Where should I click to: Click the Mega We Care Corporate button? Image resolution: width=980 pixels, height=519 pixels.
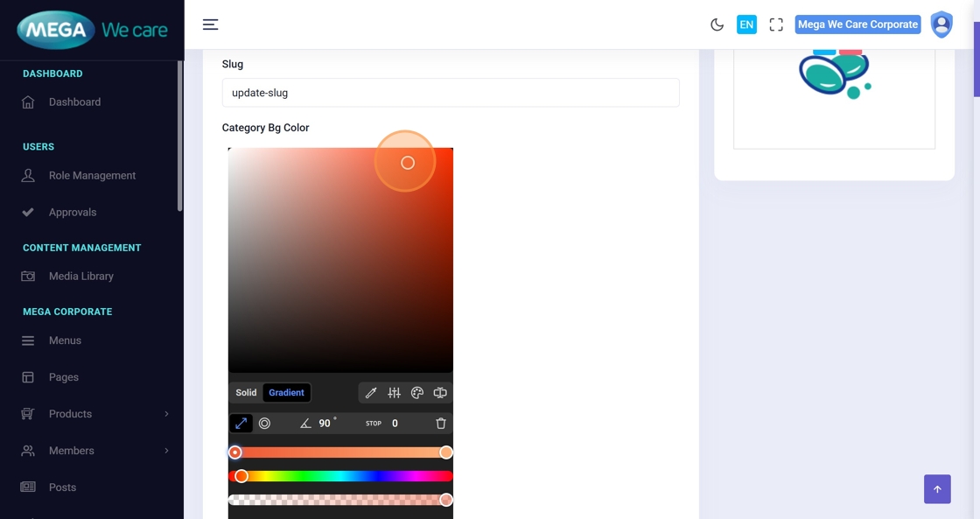click(x=857, y=25)
